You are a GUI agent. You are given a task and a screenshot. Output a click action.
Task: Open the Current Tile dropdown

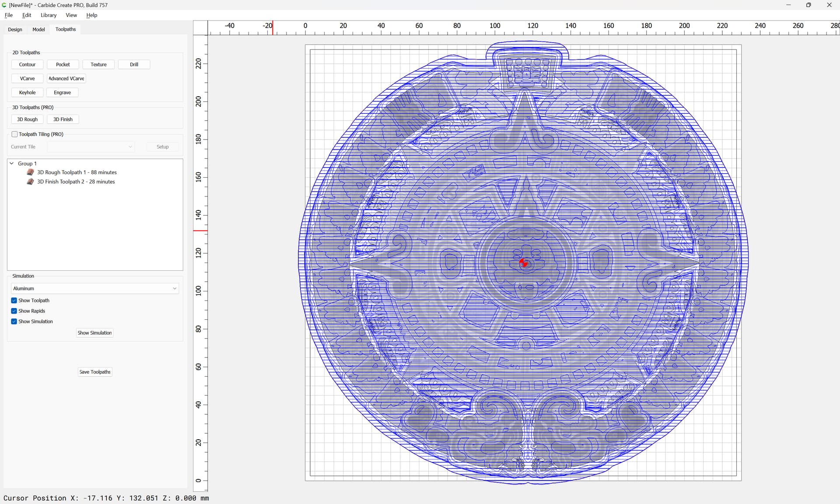pyautogui.click(x=91, y=147)
